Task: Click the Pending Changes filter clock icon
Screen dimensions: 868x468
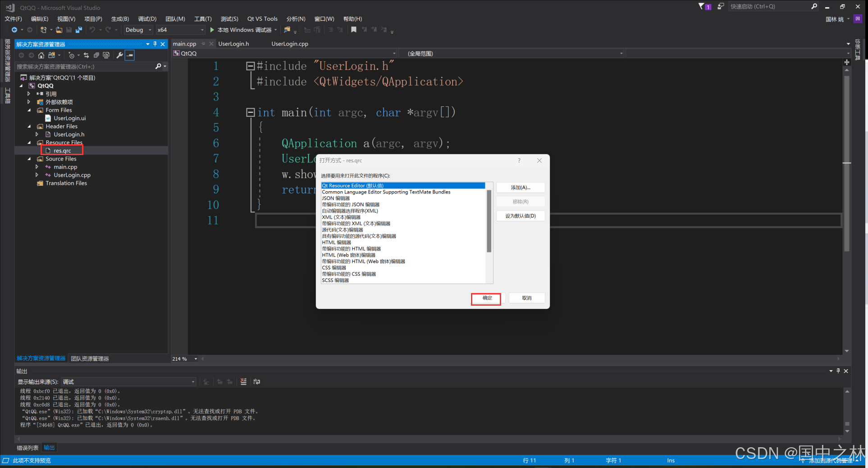Action: coord(71,55)
